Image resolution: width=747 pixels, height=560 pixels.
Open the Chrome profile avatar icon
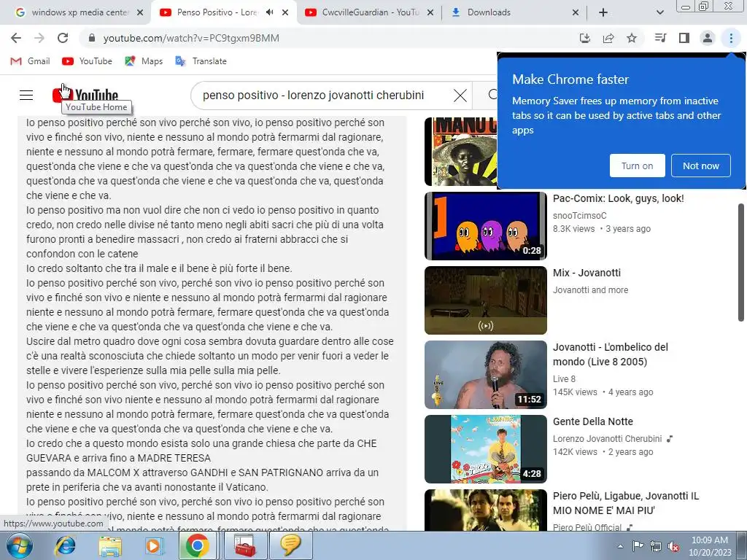pos(708,38)
